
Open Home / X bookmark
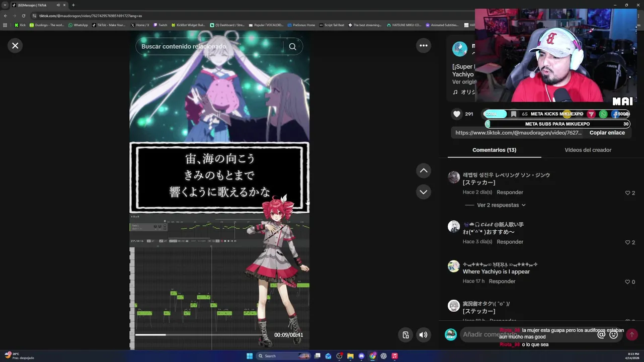140,25
